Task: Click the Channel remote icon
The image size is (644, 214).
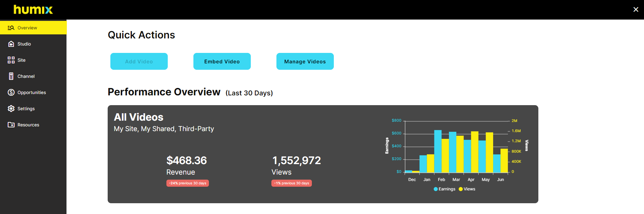Action: click(11, 76)
